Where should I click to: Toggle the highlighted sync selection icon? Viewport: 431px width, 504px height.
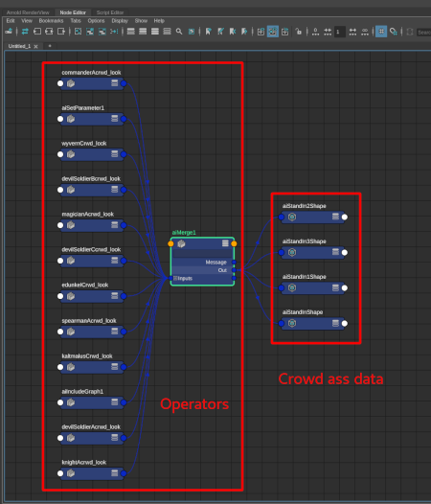[273, 32]
